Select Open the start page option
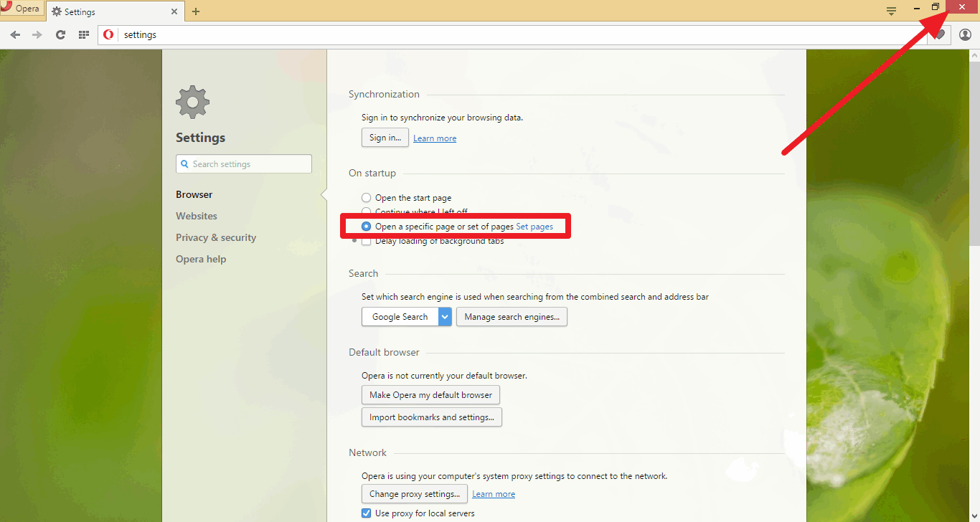The image size is (980, 522). [x=366, y=197]
